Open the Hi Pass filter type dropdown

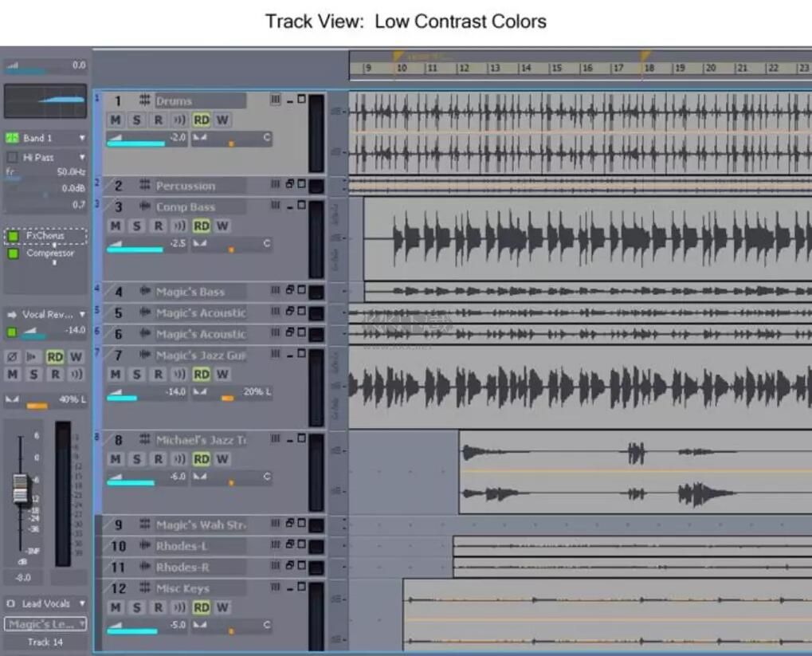[84, 157]
